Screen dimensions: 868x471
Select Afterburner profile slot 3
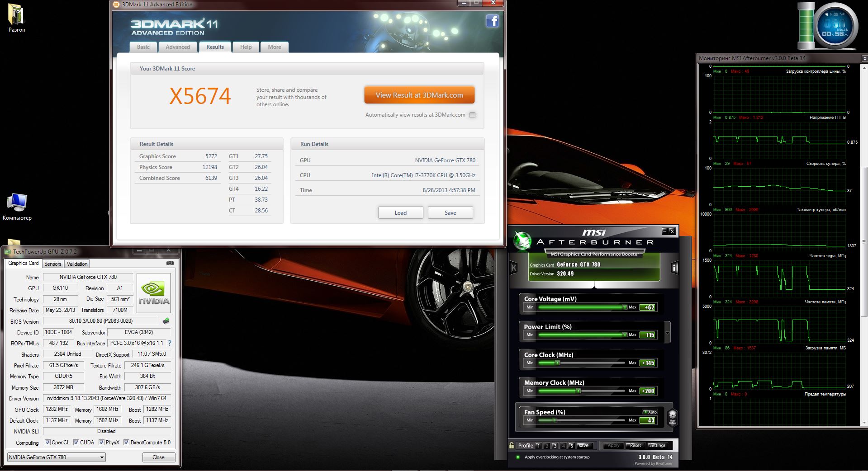(x=555, y=446)
